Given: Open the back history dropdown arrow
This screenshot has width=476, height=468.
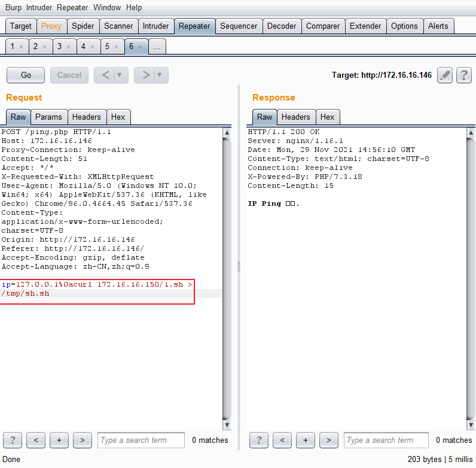Looking at the screenshot, I should 120,75.
